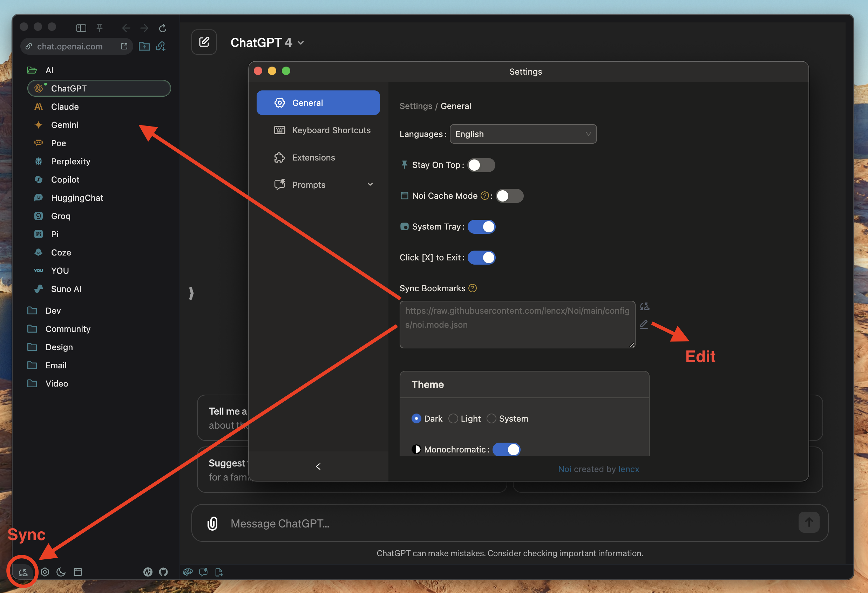Viewport: 868px width, 593px height.
Task: Click the add folder icon near URL bar
Action: click(144, 46)
